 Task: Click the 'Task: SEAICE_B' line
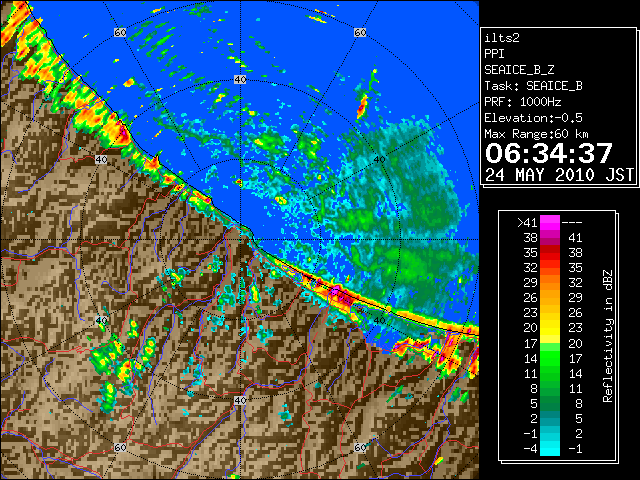(533, 86)
